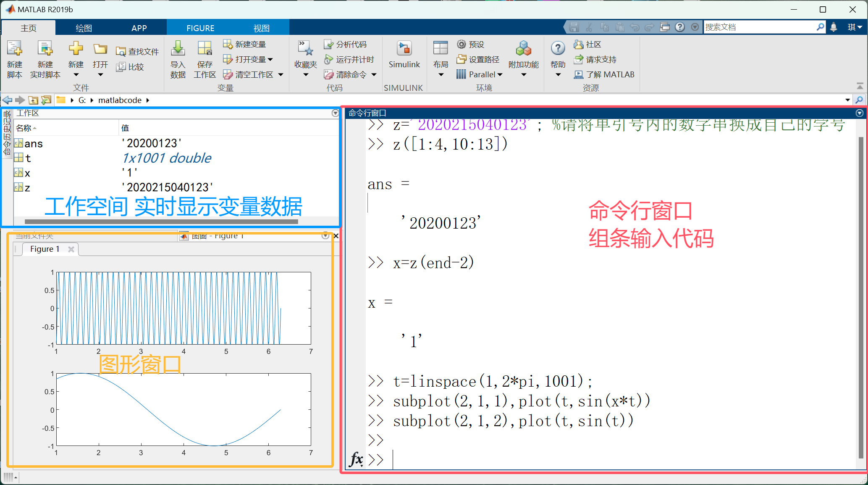Viewport: 868px width, 485px height.
Task: Expand the Parallel dropdown menu
Action: tap(500, 75)
